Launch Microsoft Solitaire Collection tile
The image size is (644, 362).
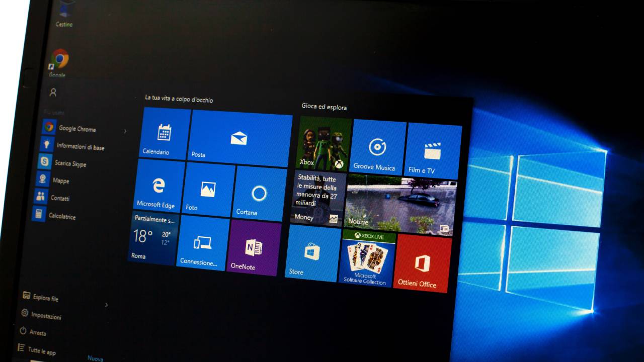click(x=367, y=258)
